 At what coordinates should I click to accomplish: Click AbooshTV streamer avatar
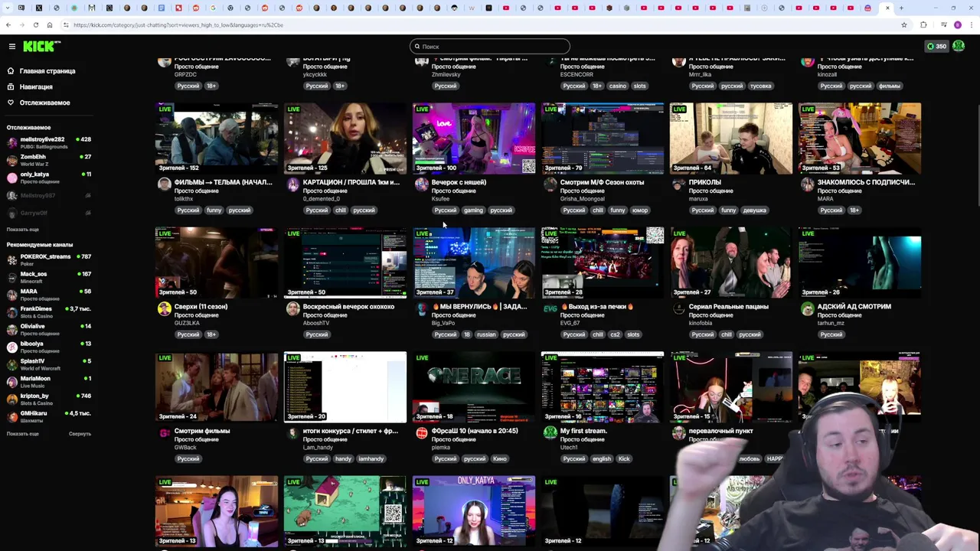click(292, 308)
